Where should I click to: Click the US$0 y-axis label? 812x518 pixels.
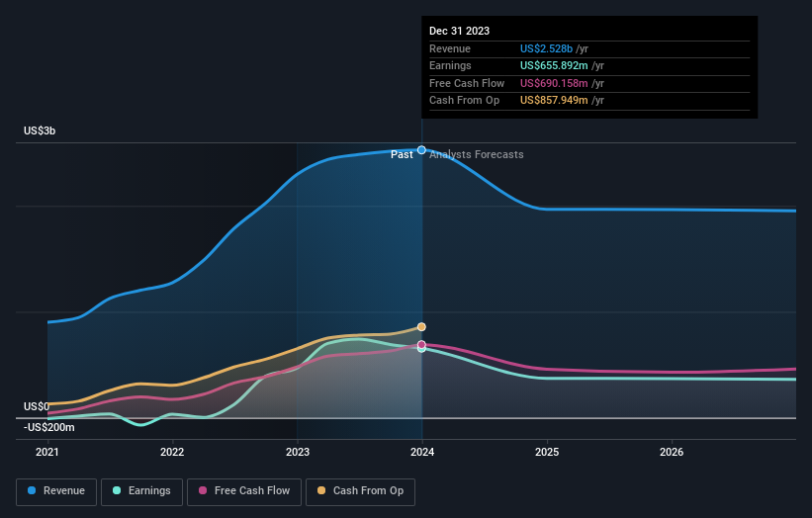[x=37, y=406]
